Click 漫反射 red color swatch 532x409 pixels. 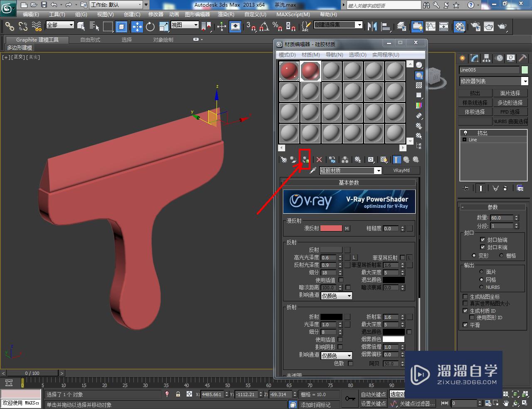331,228
